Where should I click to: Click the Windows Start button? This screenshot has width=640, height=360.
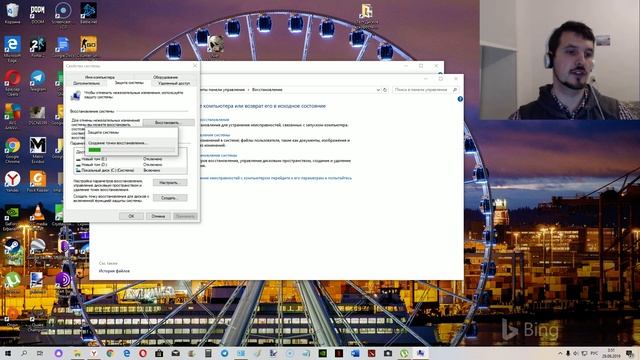coord(8,353)
